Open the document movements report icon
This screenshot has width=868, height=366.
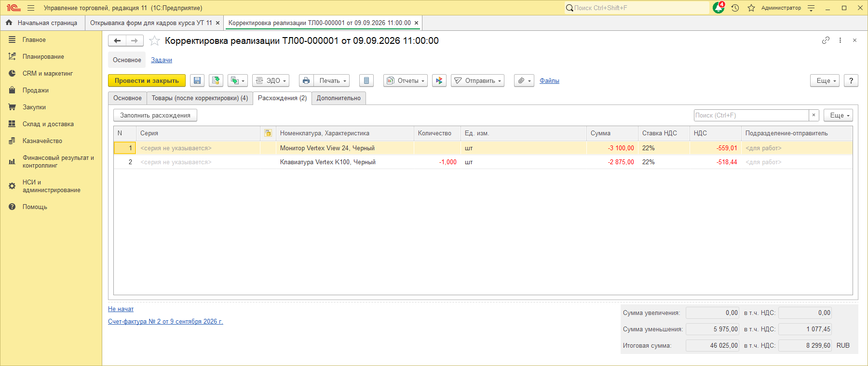point(366,80)
